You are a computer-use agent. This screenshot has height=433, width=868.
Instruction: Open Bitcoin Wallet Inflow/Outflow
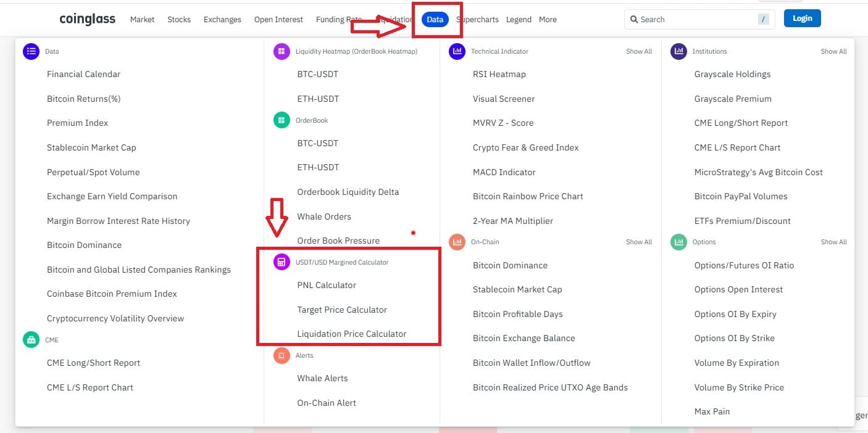(x=532, y=363)
